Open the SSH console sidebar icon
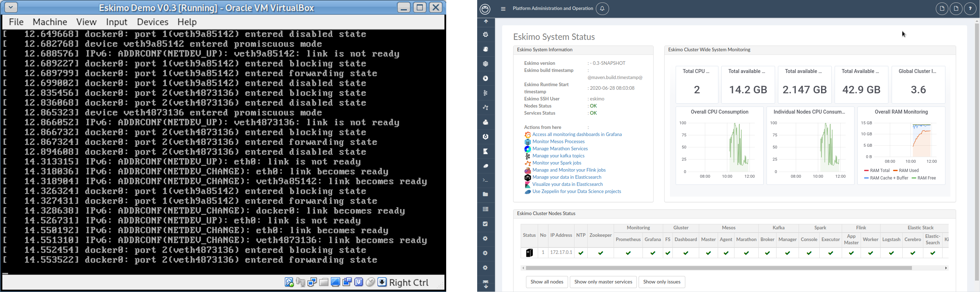 click(x=486, y=180)
